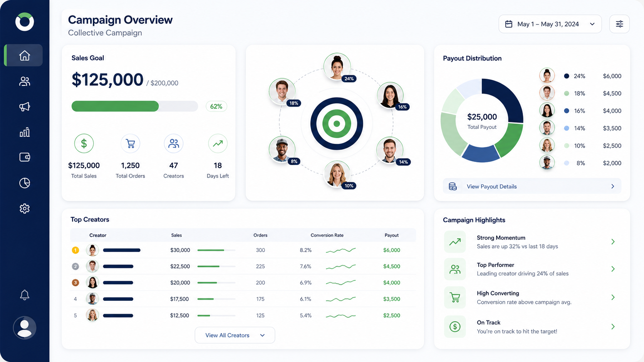This screenshot has height=362, width=644.
Task: Click the blue 16% legend dot
Action: click(567, 111)
